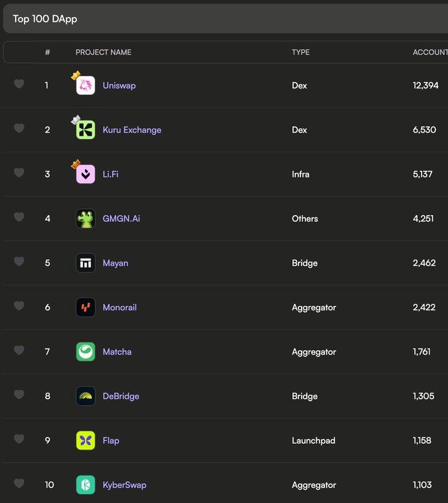448x503 pixels.
Task: Click the Monorail logo icon
Action: tap(85, 307)
